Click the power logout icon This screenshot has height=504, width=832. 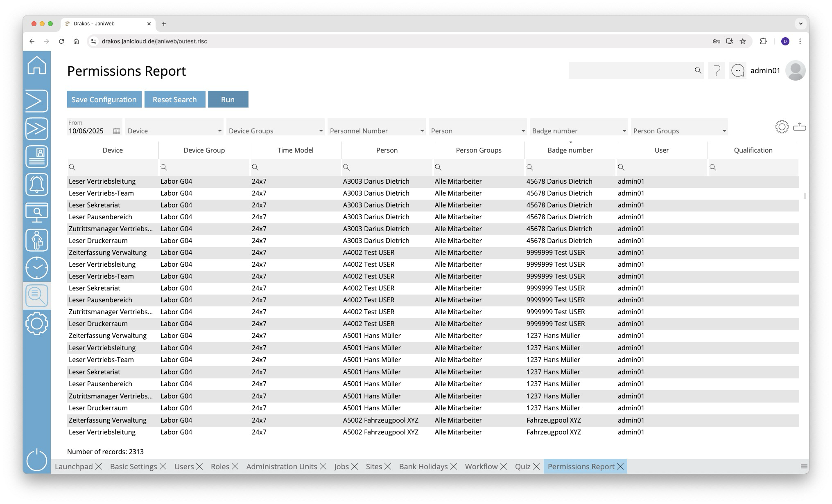[37, 460]
